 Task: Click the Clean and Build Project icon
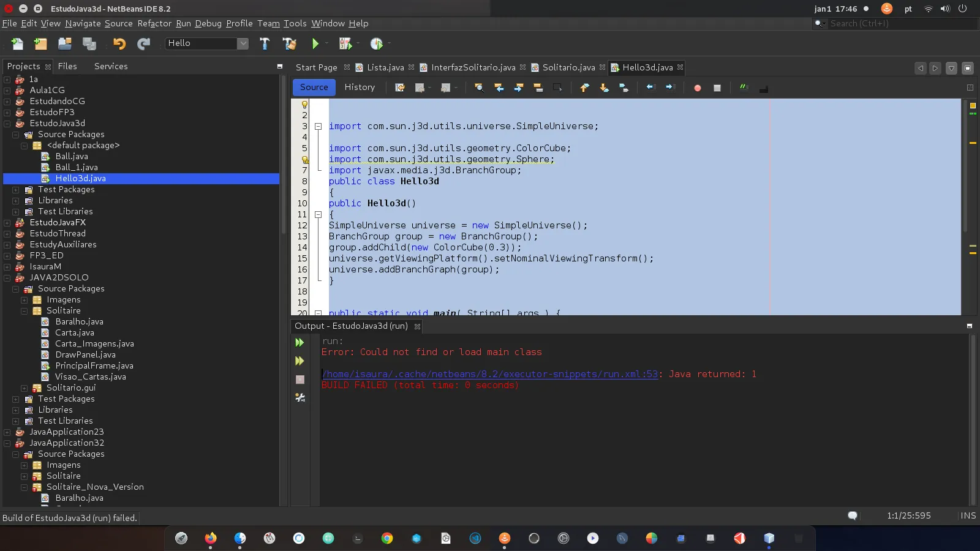(x=289, y=43)
